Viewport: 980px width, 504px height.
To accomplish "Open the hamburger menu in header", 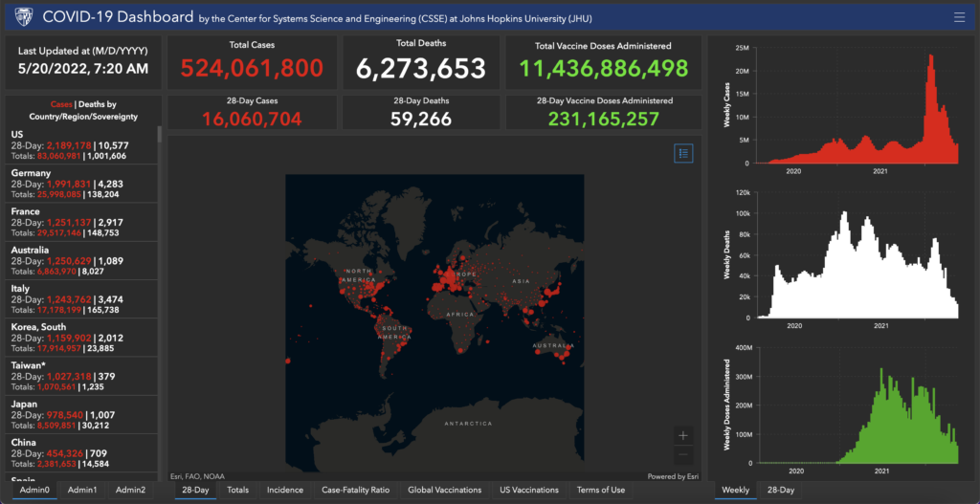I will pyautogui.click(x=959, y=17).
